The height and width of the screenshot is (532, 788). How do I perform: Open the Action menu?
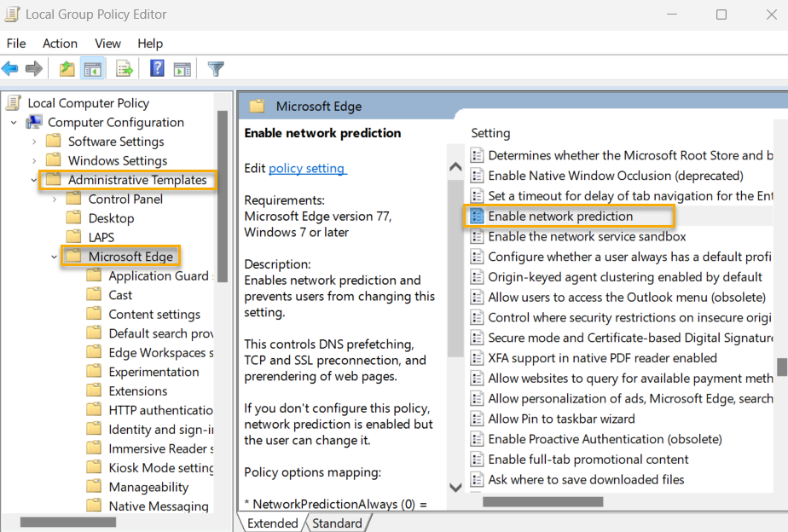point(60,43)
